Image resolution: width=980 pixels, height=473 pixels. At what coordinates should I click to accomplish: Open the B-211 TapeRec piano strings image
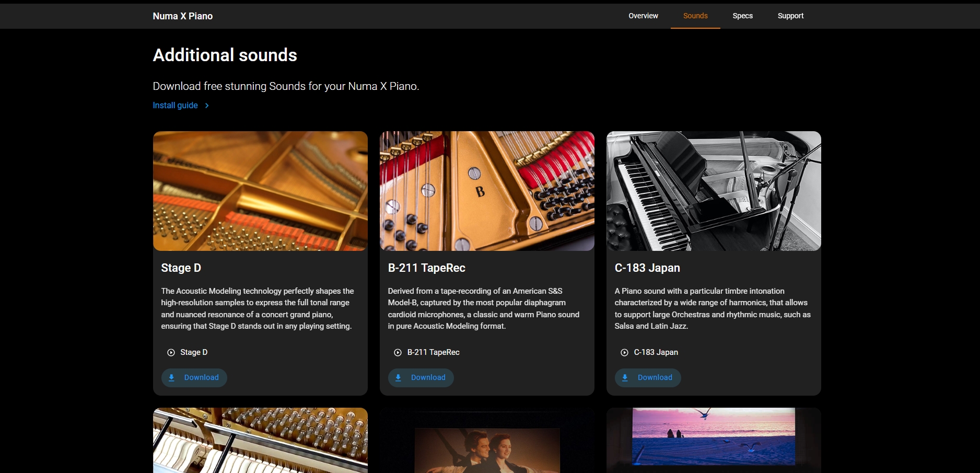[x=487, y=191]
